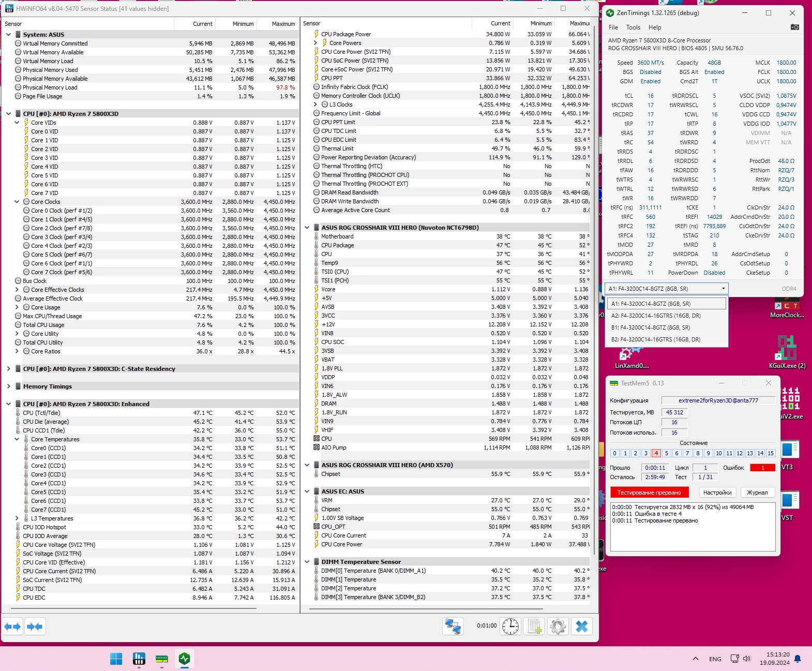Collapse the DIMM Temperature Sensor group
812x671 pixels.
tap(307, 562)
